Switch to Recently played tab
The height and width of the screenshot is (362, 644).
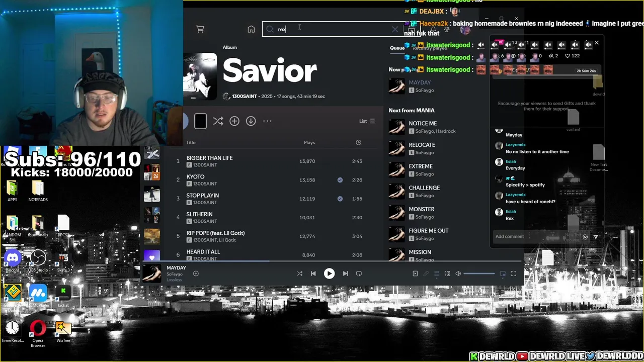pos(430,48)
